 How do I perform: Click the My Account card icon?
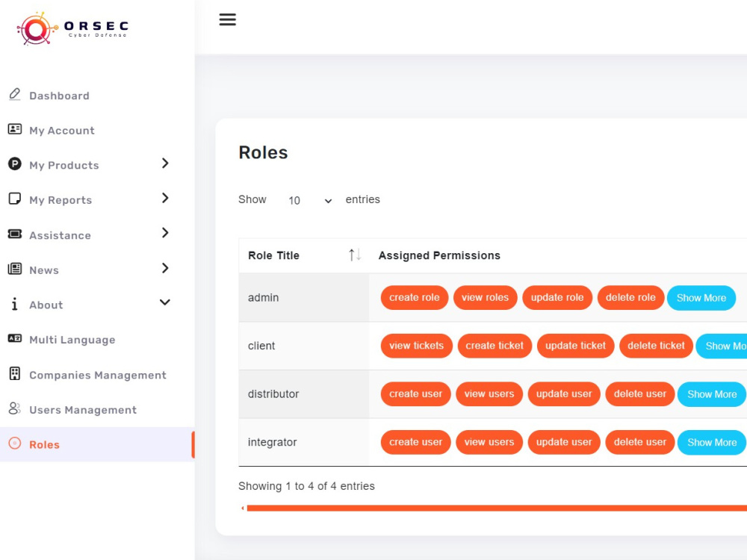(14, 128)
